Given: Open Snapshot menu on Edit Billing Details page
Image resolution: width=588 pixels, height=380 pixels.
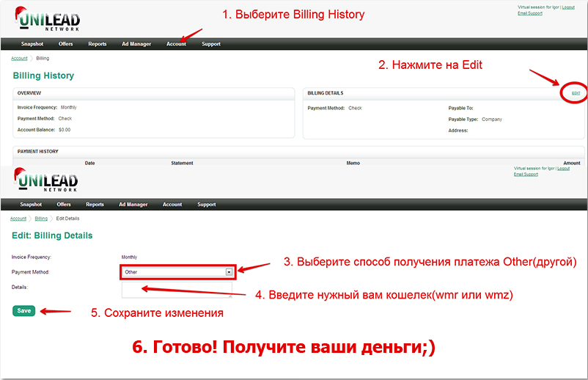Looking at the screenshot, I should [x=31, y=205].
